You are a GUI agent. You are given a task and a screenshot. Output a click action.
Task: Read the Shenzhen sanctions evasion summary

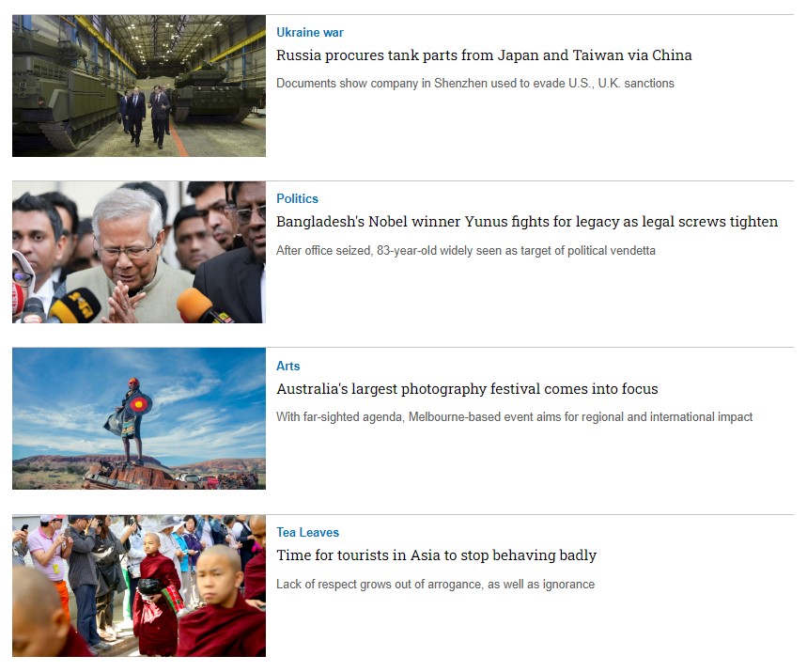(475, 84)
